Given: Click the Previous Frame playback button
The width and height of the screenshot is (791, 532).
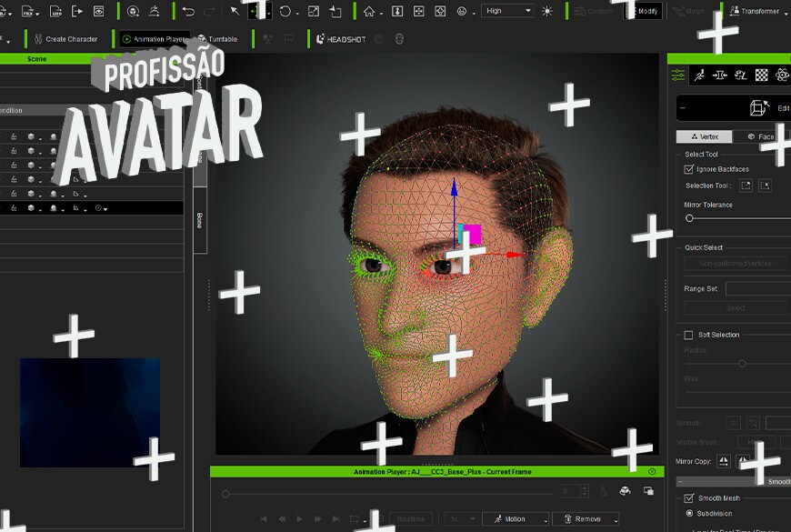Looking at the screenshot, I should [x=282, y=519].
